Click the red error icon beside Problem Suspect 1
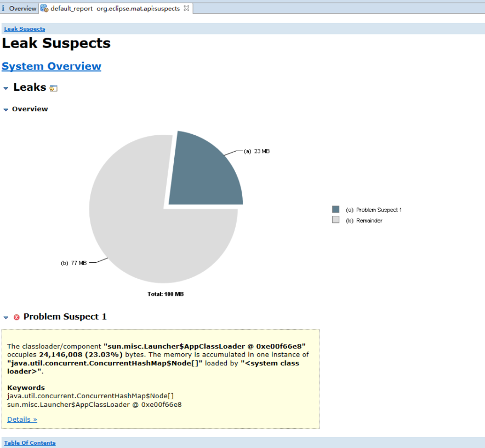Viewport: 485px width, 448px height. [x=16, y=317]
